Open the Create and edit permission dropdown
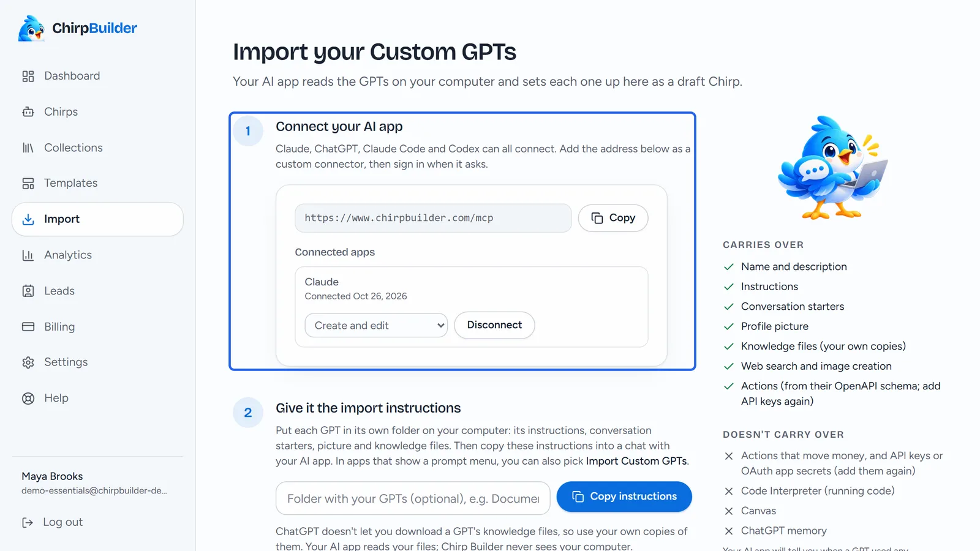980x551 pixels. (x=376, y=326)
